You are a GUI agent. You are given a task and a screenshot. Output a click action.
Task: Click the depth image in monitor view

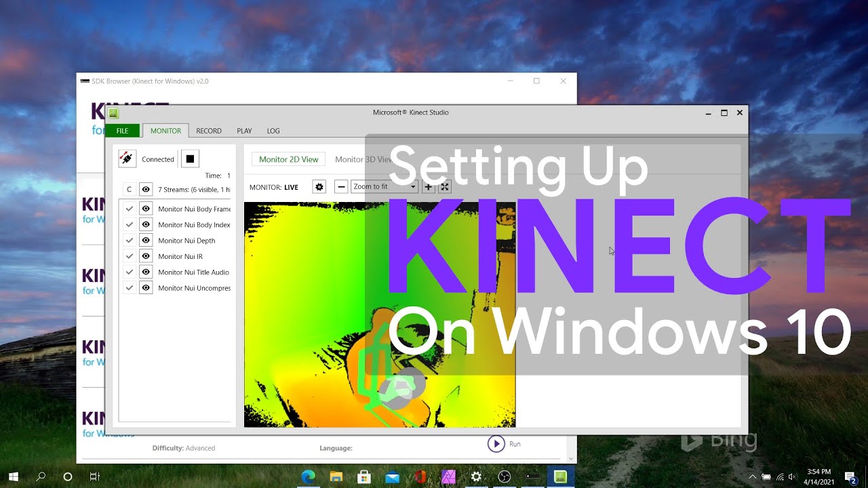pos(380,314)
